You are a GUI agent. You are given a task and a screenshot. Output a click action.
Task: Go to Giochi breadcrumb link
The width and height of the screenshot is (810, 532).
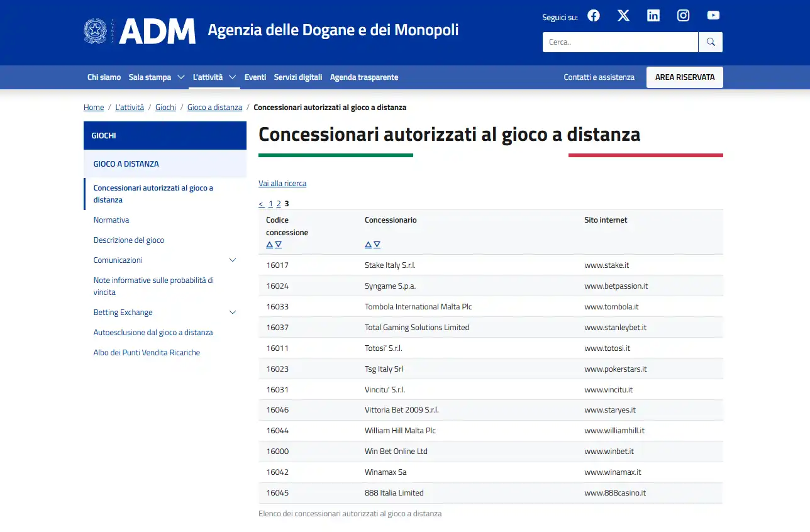(165, 108)
